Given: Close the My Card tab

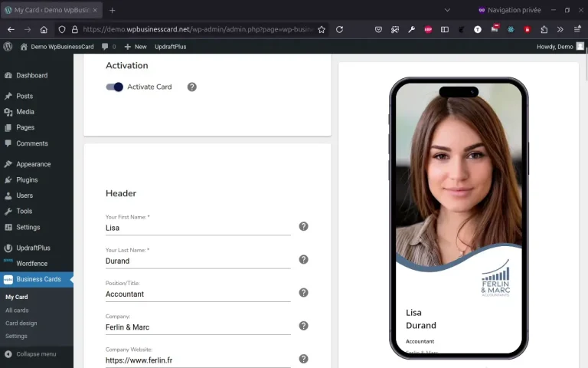Looking at the screenshot, I should click(x=95, y=10).
